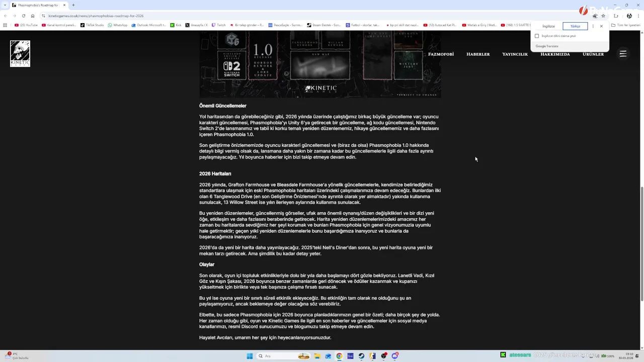Close the Google Translate popup
Image resolution: width=644 pixels, height=362 pixels.
(x=601, y=26)
